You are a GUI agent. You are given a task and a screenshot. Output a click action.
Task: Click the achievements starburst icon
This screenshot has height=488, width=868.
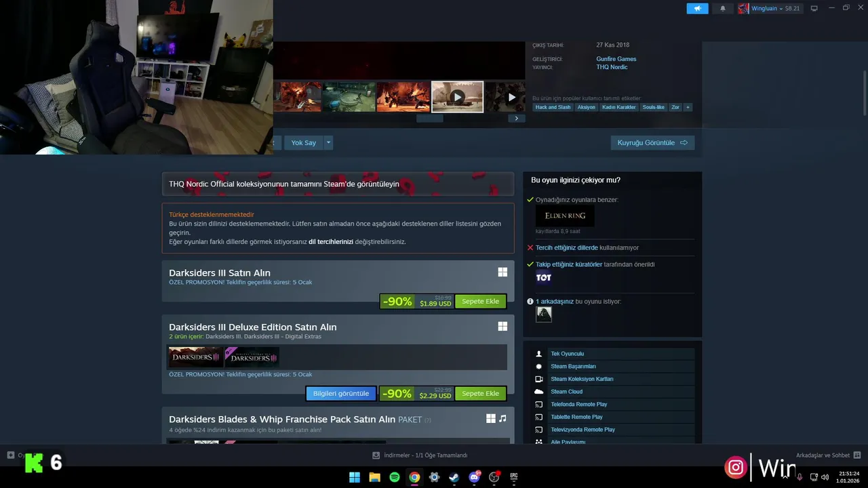pos(539,366)
